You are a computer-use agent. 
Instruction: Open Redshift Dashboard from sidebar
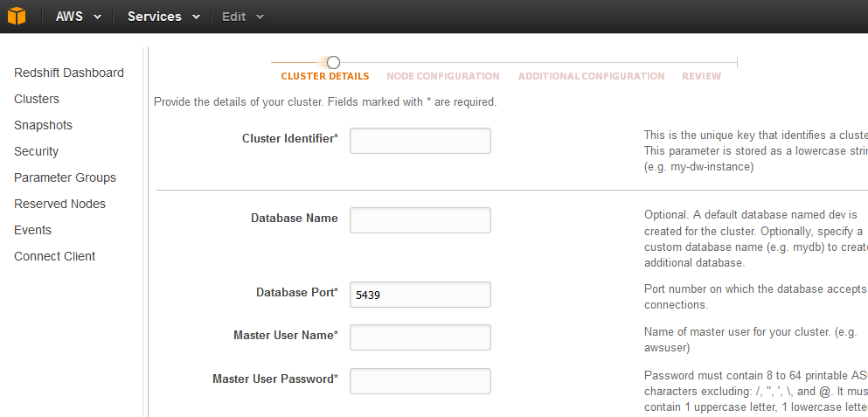(69, 73)
